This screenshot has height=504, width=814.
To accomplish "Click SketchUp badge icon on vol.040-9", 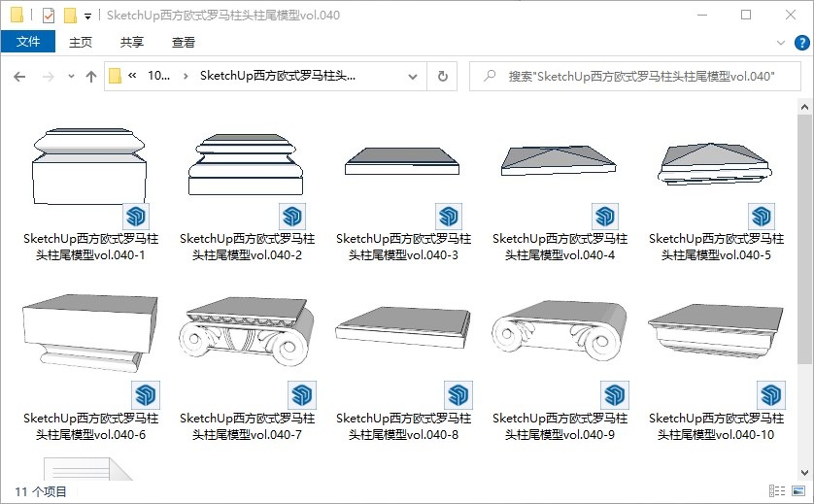I will (615, 395).
